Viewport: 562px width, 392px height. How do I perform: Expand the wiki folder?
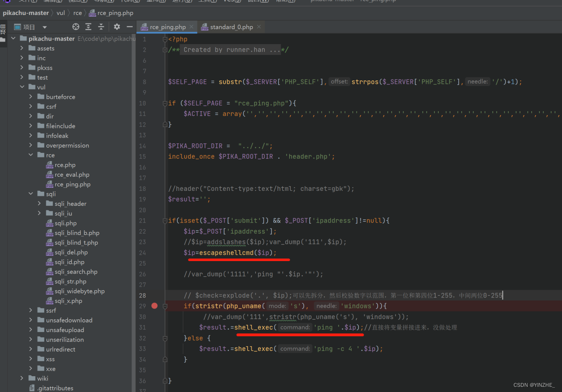22,378
